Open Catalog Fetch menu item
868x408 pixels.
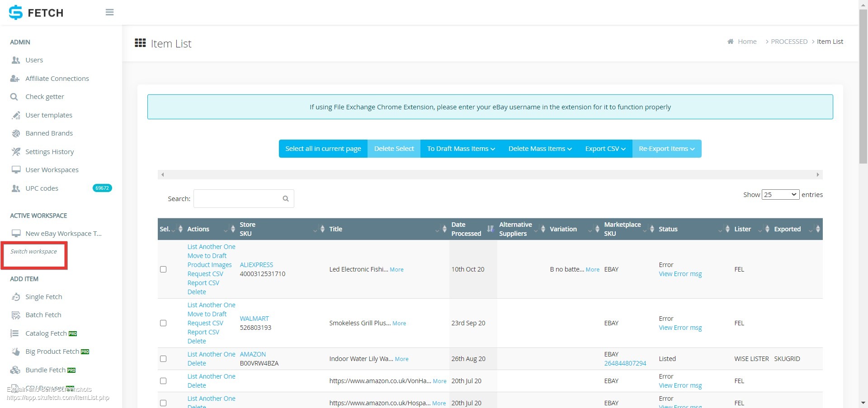coord(46,333)
